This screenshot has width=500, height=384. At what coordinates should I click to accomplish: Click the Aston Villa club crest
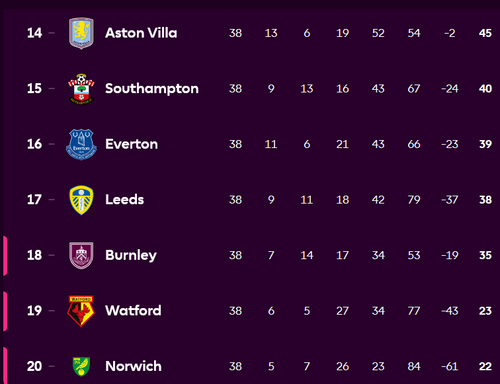(81, 33)
